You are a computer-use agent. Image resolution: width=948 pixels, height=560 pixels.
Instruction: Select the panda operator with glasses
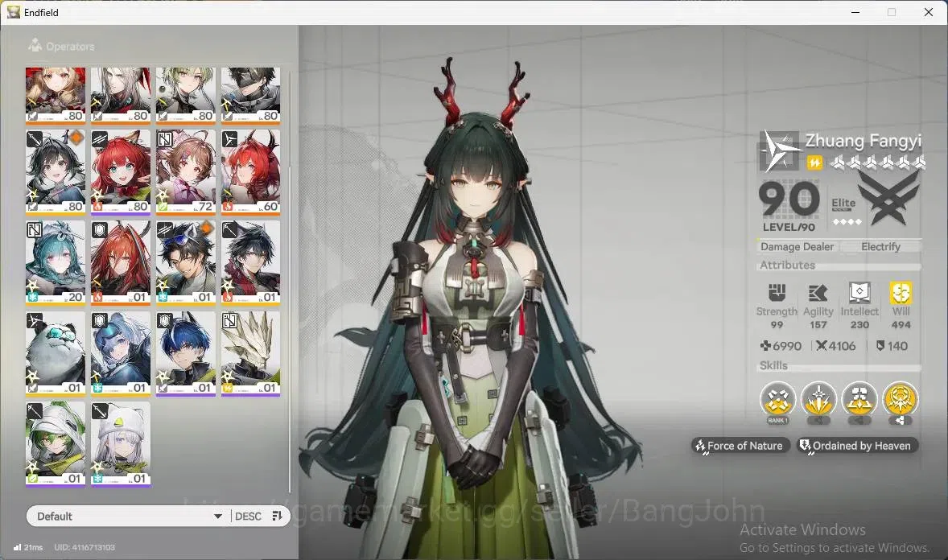click(55, 353)
